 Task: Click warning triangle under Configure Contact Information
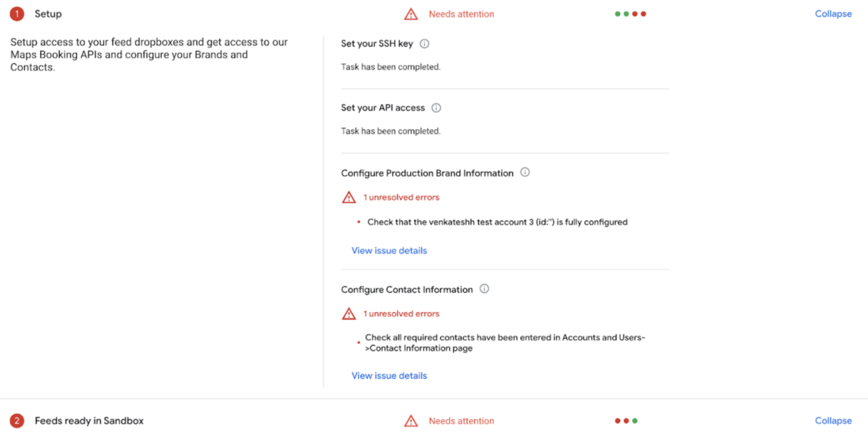[x=349, y=314]
